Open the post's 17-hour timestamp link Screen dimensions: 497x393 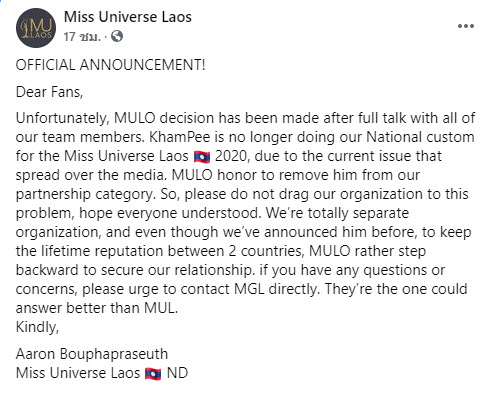click(x=82, y=36)
